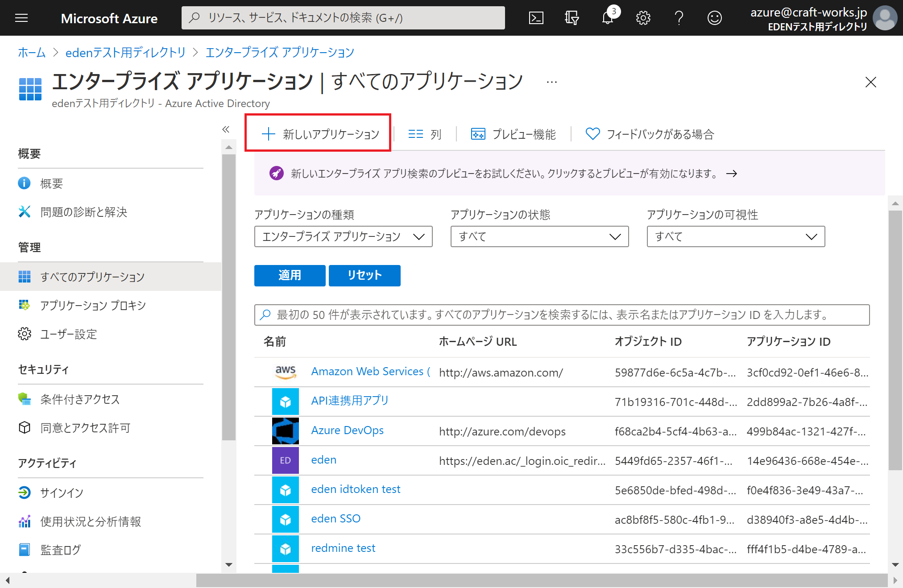903x588 pixels.
Task: Click the リセット button
Action: coord(365,275)
